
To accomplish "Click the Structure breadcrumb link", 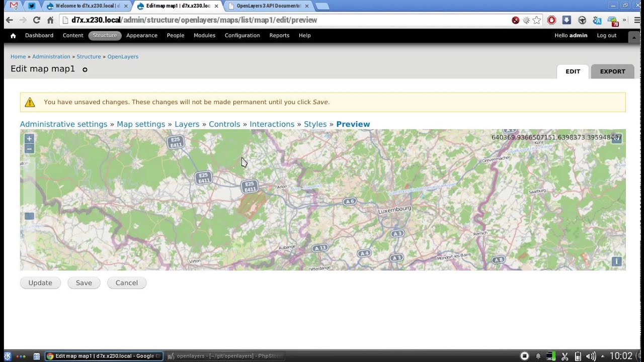I will coord(89,57).
